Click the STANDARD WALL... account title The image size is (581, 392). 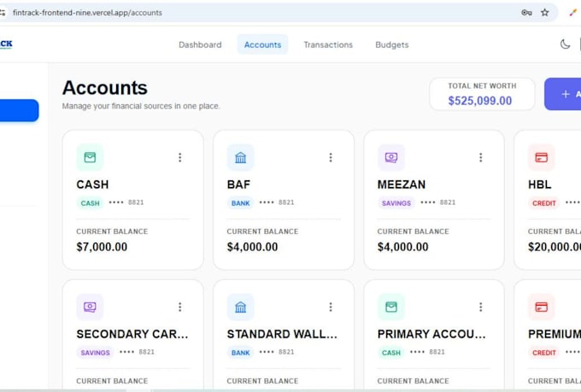[x=282, y=334]
